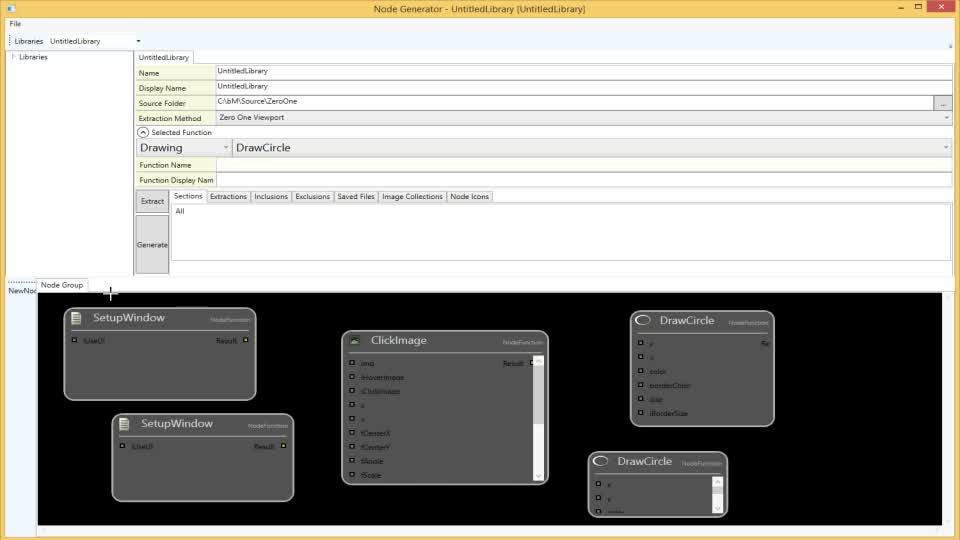Image resolution: width=960 pixels, height=540 pixels.
Task: Click the Result output port on the lower SetupWindow node
Action: tap(283, 446)
